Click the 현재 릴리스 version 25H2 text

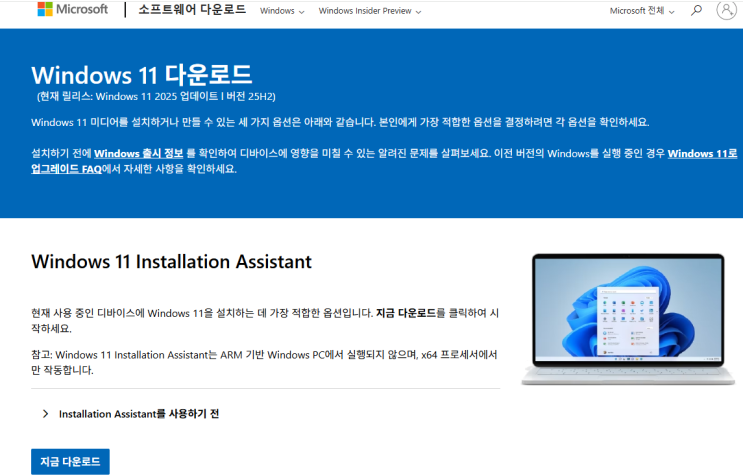(156, 97)
